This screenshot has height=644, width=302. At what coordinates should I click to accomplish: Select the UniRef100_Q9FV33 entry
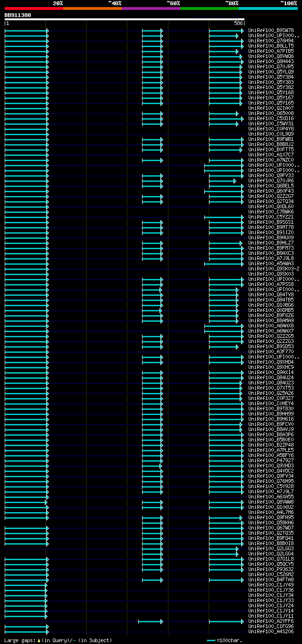coord(271,175)
